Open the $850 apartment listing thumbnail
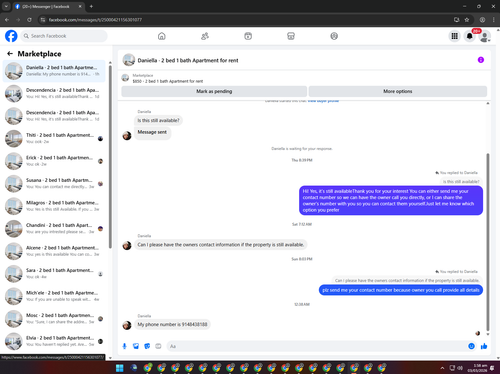 [x=125, y=78]
